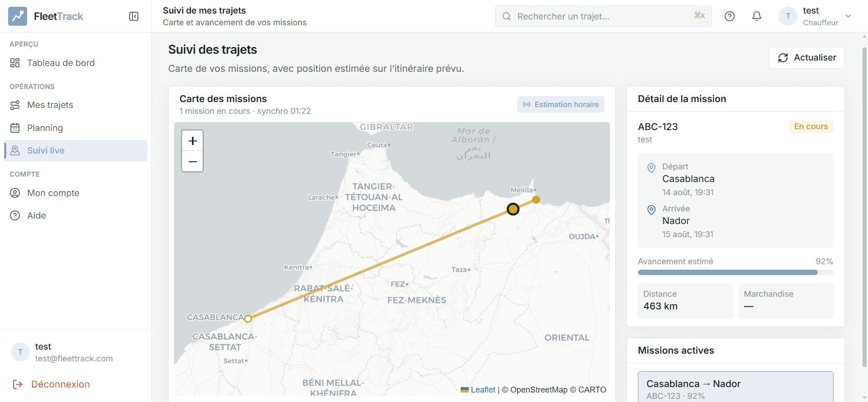Click the Nador arrival marker
Image resolution: width=868 pixels, height=402 pixels.
[536, 200]
